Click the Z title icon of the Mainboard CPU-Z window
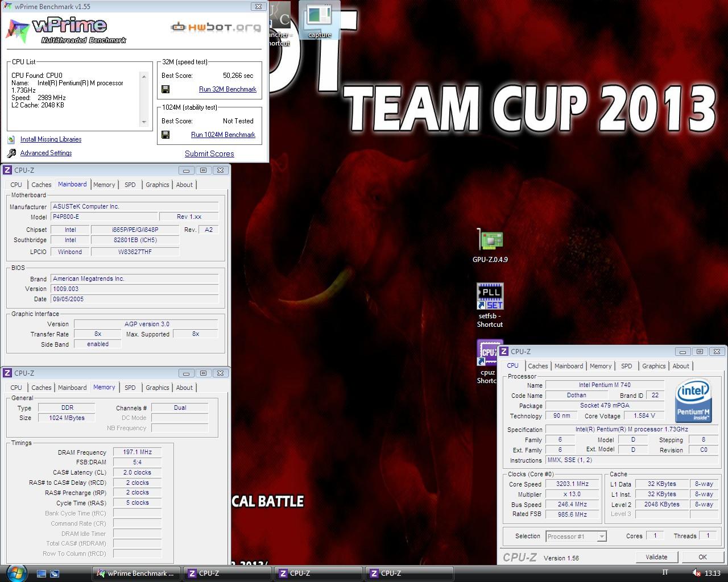Viewport: 728px width, 582px height. point(7,170)
